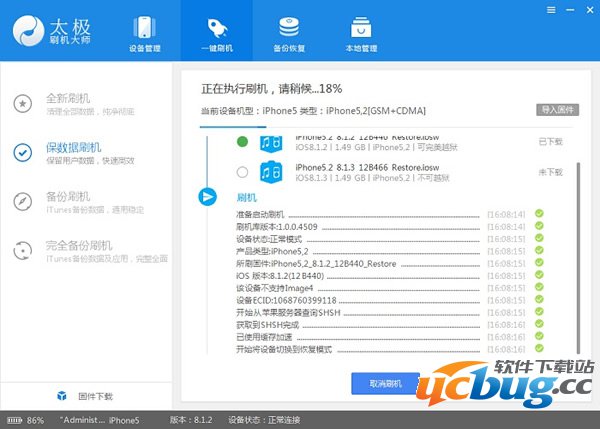Click the green check for 该设备不支持Image4

pos(539,287)
